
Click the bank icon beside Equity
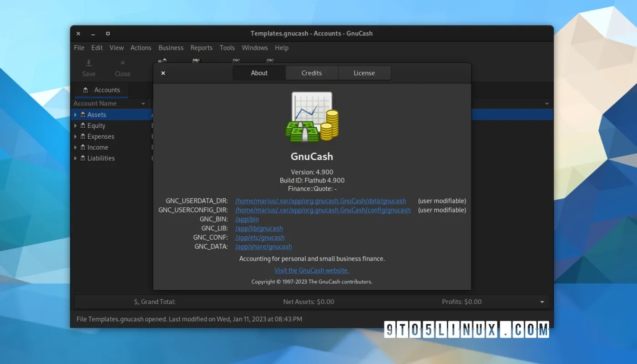click(83, 126)
